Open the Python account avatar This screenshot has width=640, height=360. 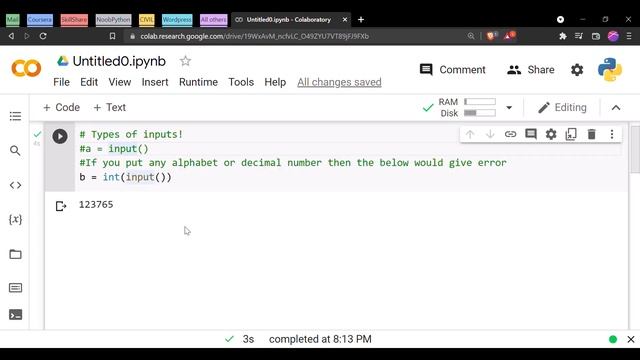[610, 70]
